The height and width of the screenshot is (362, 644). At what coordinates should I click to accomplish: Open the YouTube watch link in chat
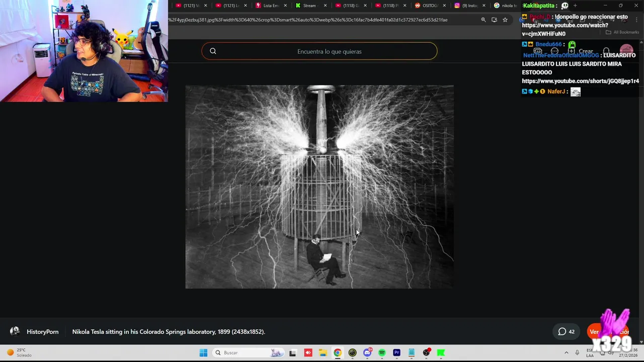pos(565,29)
